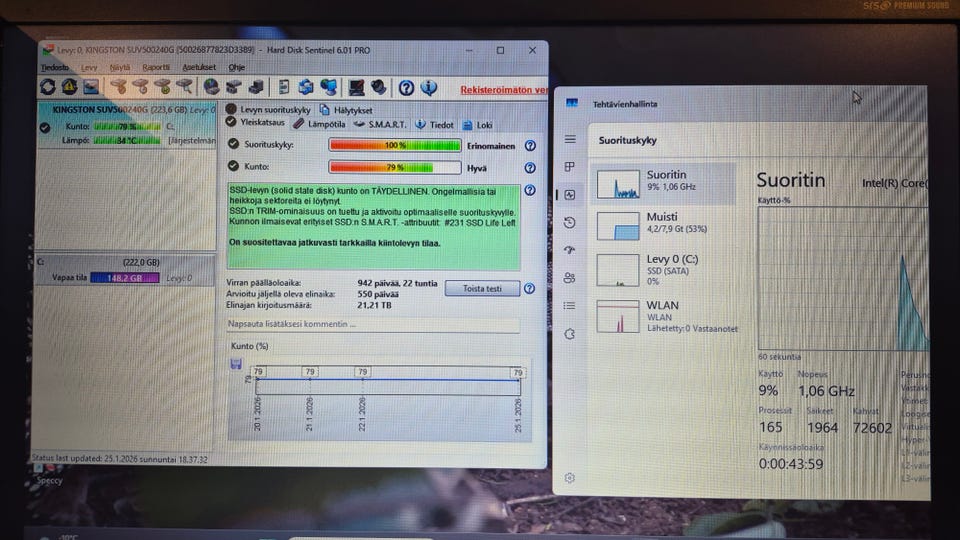The image size is (960, 540).
Task: Select the C: (222,0 GB) partition entry
Action: [126, 270]
